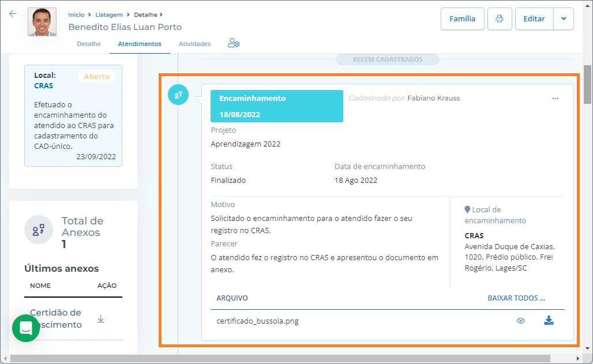This screenshot has width=593, height=364.
Task: Open the Certidão de nascimento attachment link
Action: (56, 318)
